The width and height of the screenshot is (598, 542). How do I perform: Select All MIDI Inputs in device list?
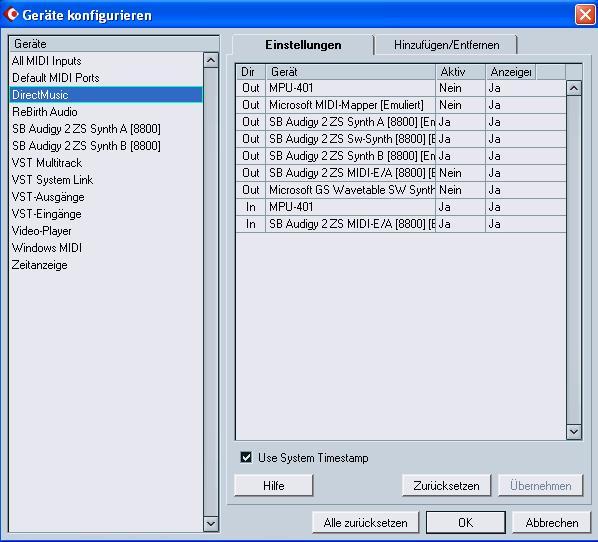(106, 61)
